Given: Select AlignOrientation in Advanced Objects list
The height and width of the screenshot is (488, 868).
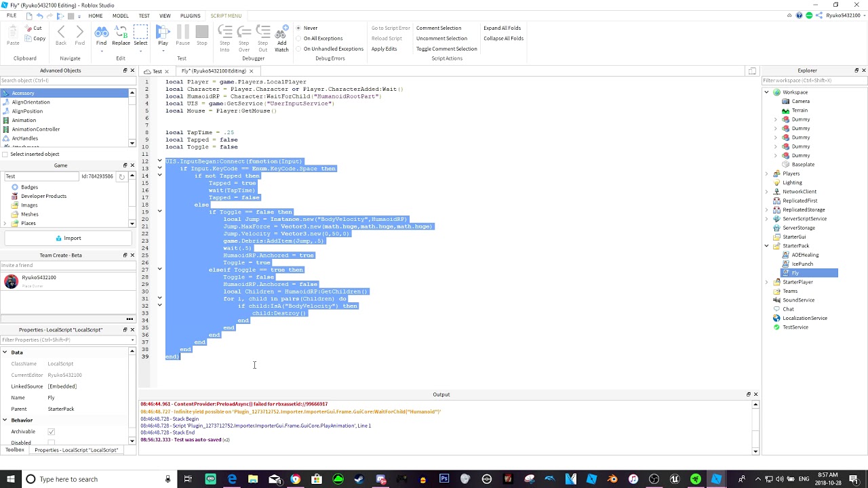Looking at the screenshot, I should pos(31,102).
